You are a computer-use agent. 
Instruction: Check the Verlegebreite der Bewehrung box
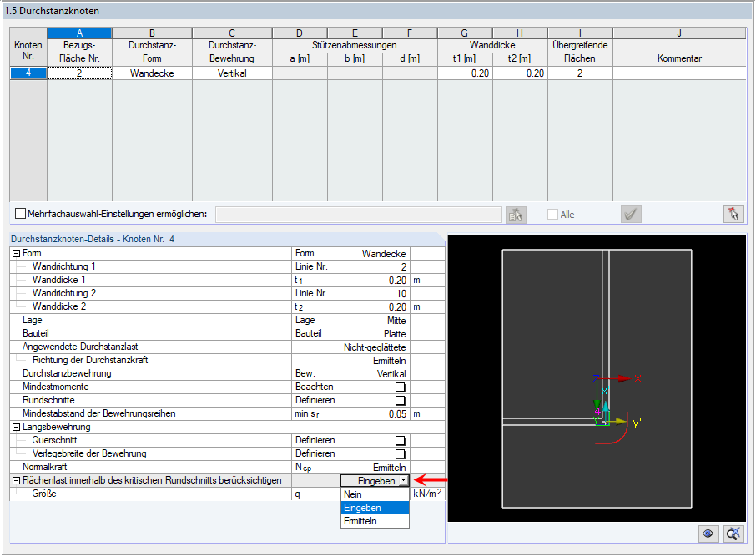[x=401, y=454]
